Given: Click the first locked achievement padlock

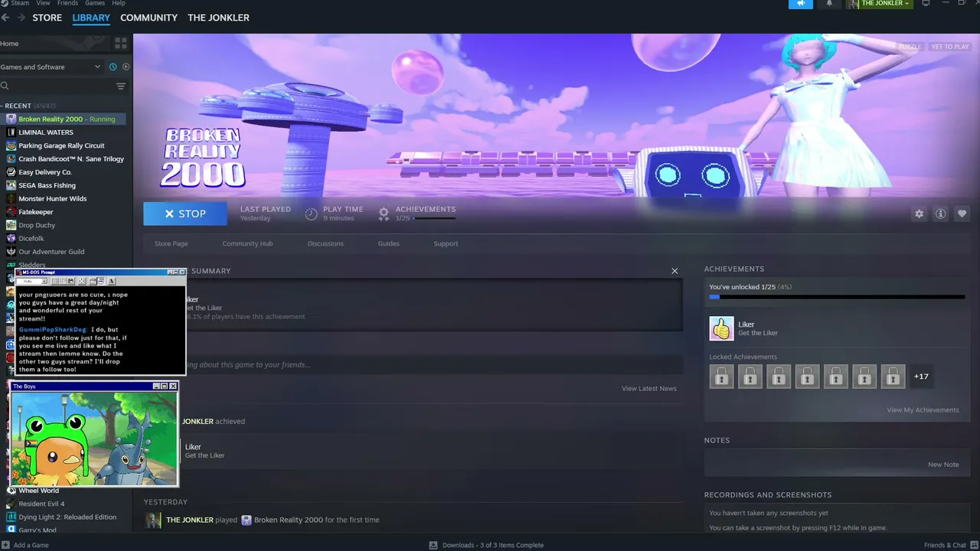Looking at the screenshot, I should pos(721,377).
